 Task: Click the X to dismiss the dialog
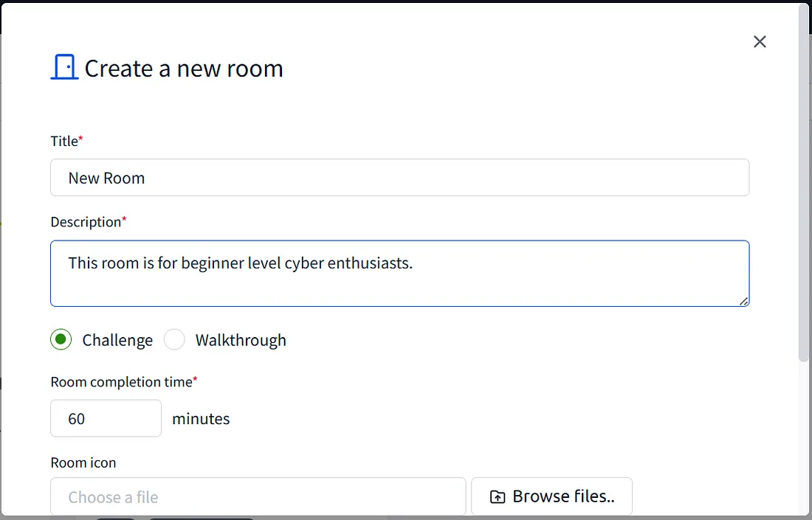760,41
